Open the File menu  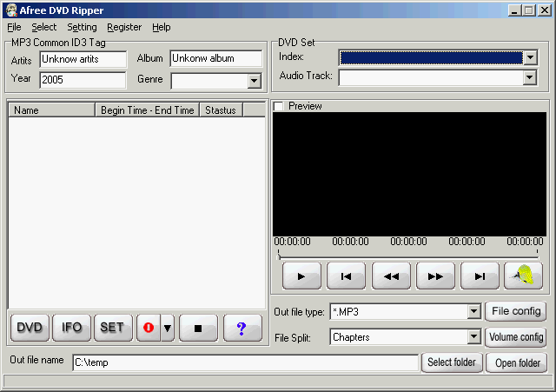point(14,27)
